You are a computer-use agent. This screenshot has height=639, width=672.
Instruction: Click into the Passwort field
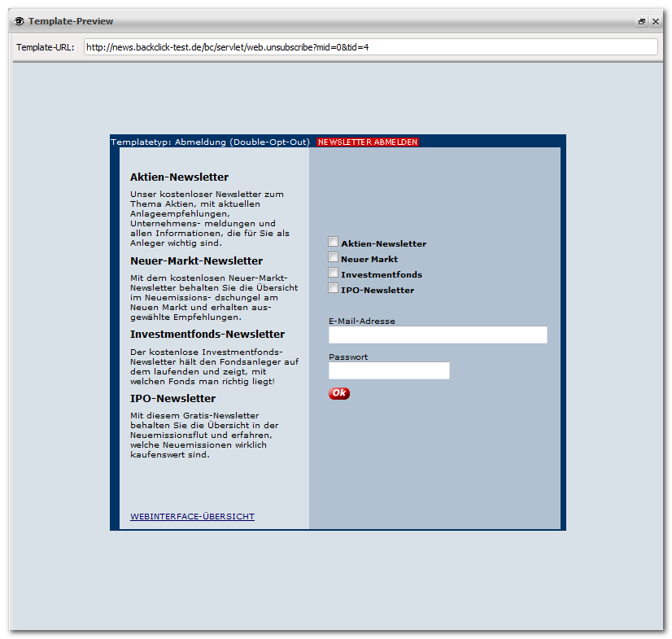389,370
